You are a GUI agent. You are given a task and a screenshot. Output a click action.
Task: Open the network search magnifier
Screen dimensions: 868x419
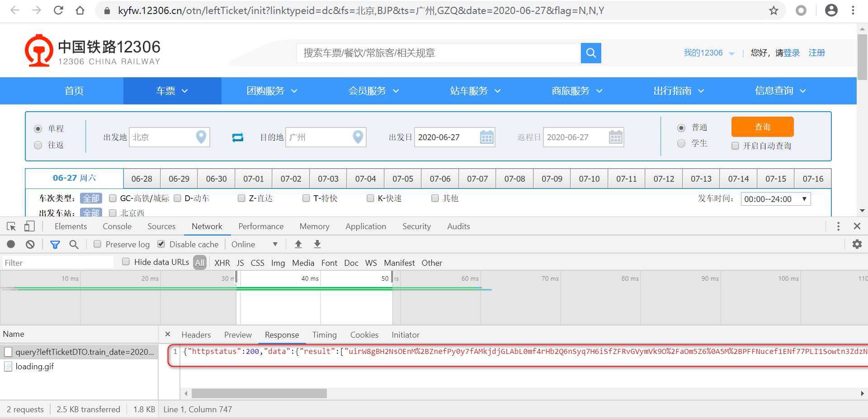click(x=74, y=245)
